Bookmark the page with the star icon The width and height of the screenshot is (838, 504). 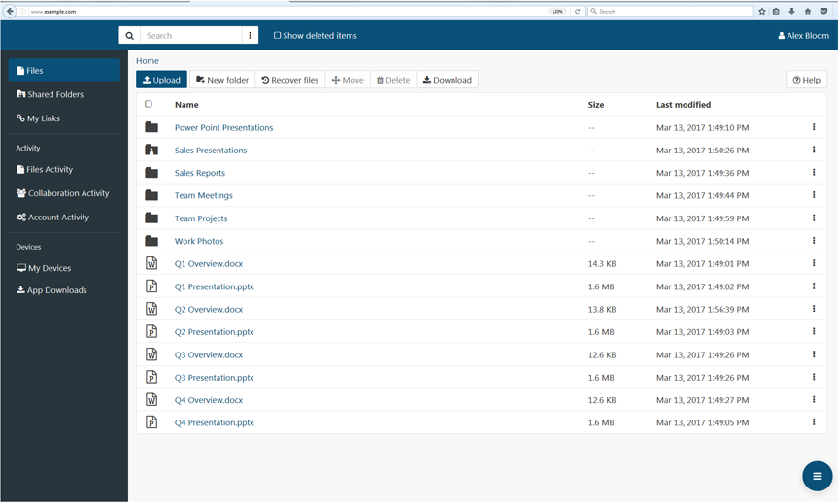coord(761,12)
